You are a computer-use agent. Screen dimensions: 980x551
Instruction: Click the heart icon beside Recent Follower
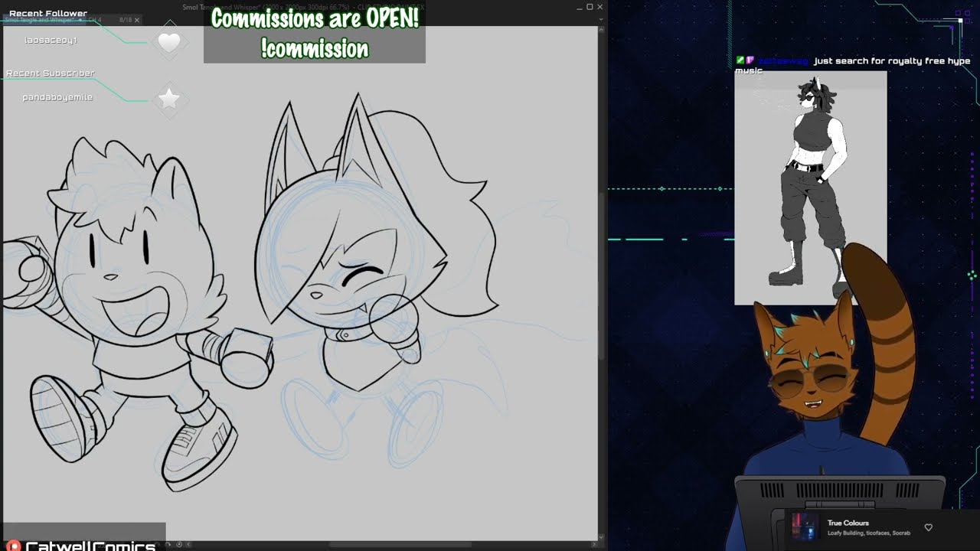(169, 42)
